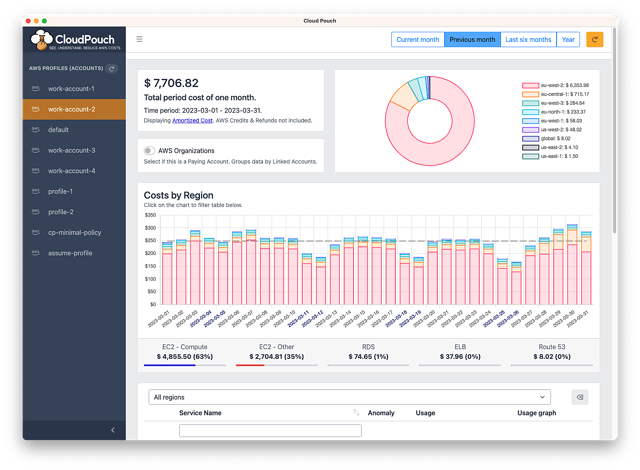The width and height of the screenshot is (640, 470).
Task: Collapse the sidebar with the chevron
Action: tap(113, 430)
